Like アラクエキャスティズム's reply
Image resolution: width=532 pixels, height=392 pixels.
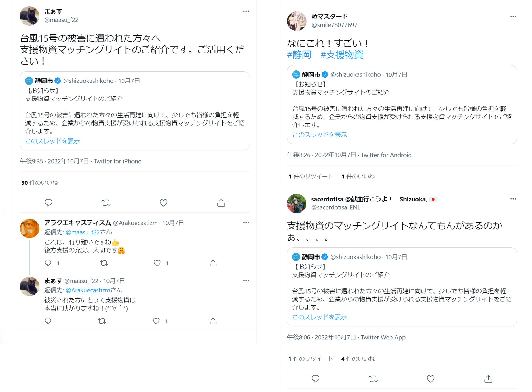pos(157,263)
